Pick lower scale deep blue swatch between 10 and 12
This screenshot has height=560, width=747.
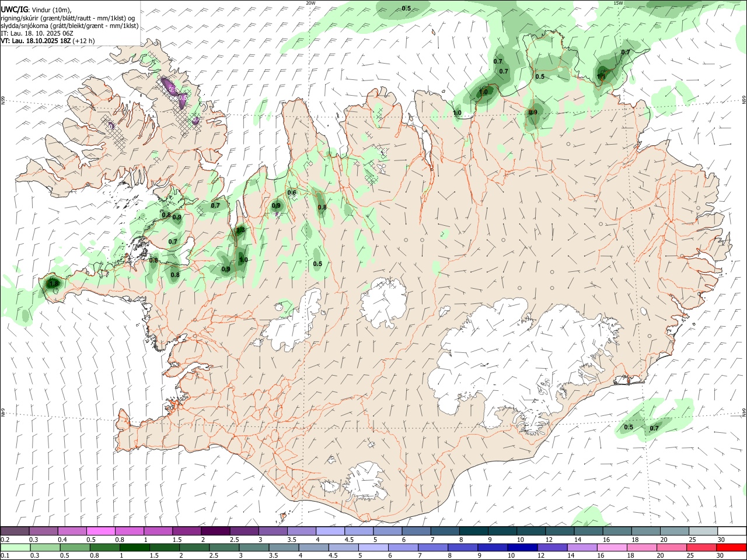pos(522,548)
